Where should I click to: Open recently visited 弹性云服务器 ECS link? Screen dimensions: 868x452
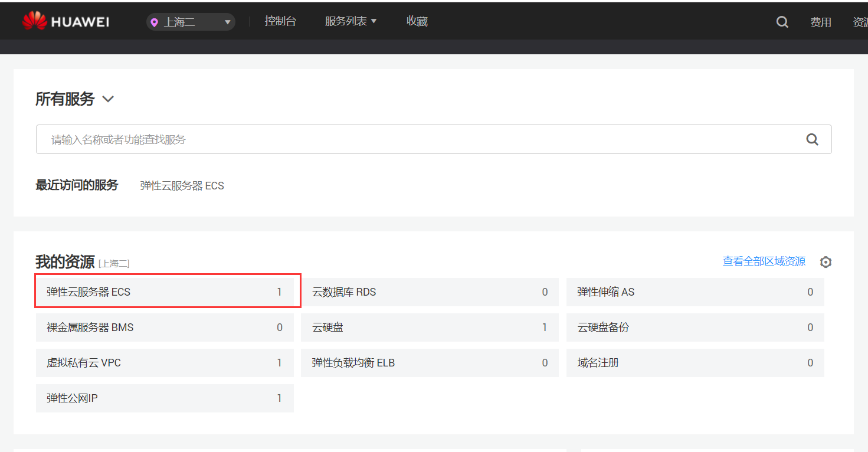pyautogui.click(x=182, y=186)
